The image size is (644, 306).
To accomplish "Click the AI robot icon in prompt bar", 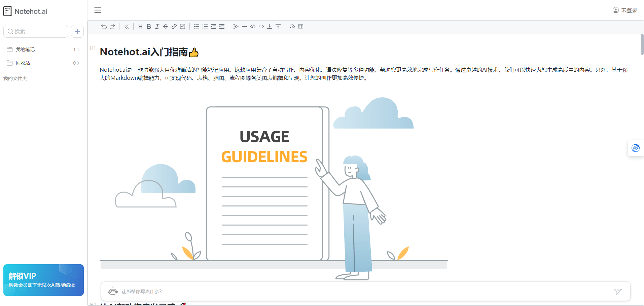I will (113, 291).
